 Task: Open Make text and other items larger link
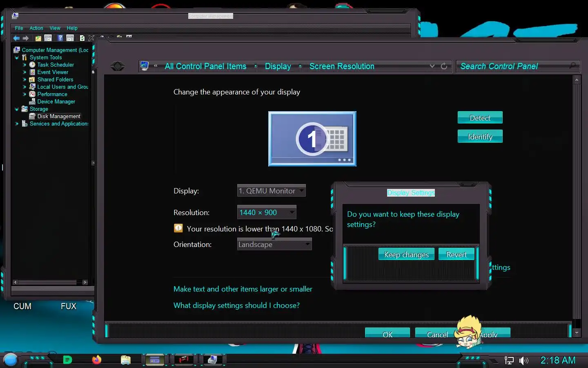pos(243,289)
